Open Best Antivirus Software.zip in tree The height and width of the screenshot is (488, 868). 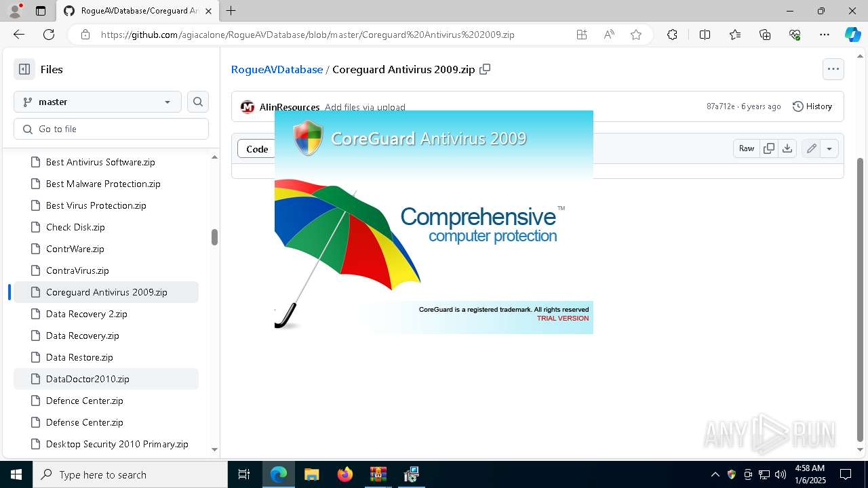tap(106, 162)
